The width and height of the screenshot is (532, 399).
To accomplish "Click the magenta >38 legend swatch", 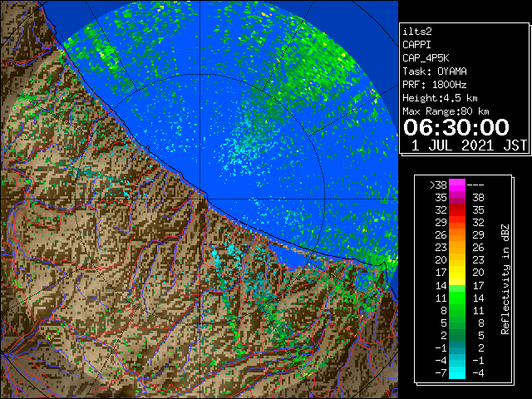I will [457, 185].
